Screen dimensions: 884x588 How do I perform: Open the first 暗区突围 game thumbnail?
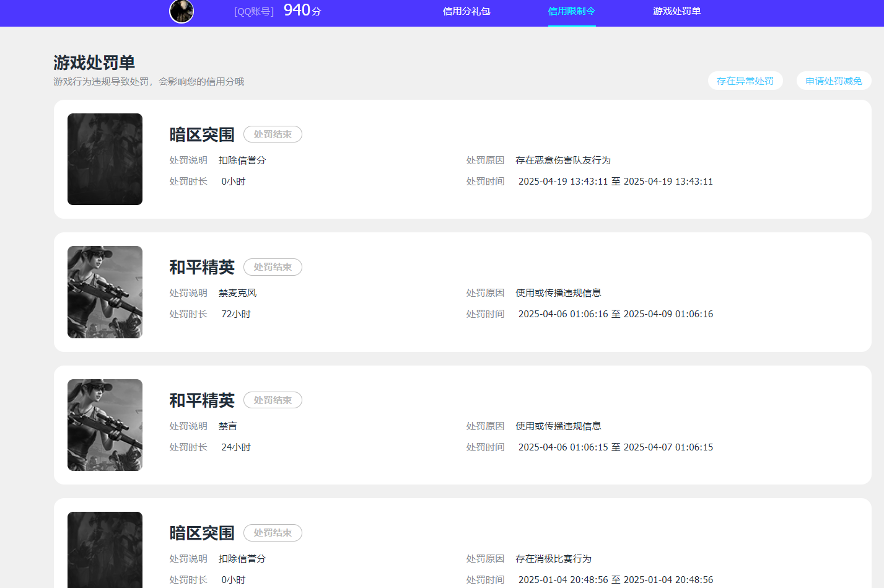click(x=105, y=159)
